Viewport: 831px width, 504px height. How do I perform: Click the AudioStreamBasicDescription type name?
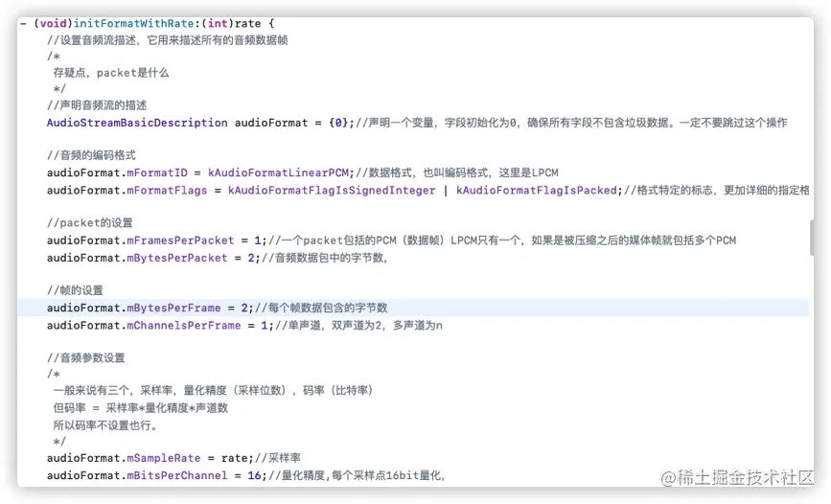[x=137, y=123]
